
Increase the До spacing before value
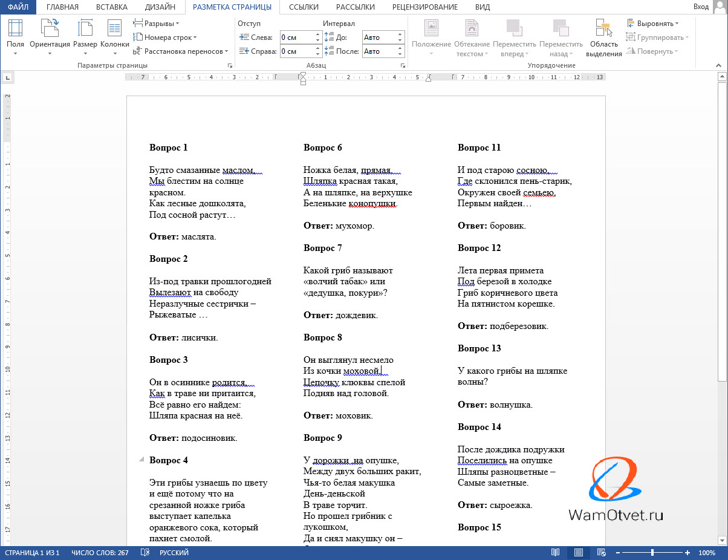400,34
